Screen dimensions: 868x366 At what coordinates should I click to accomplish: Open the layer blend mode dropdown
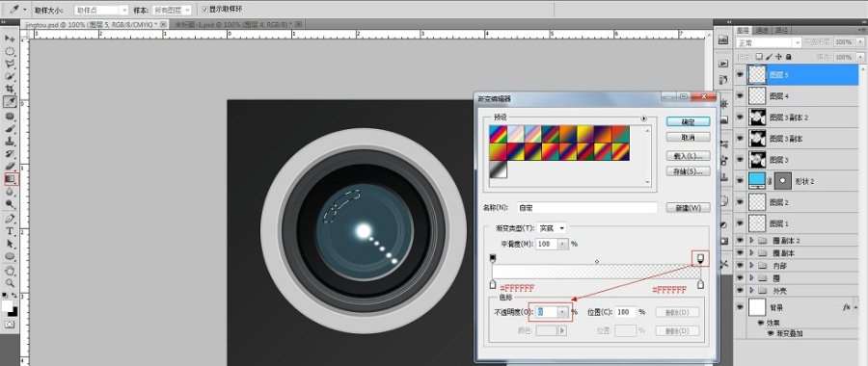[x=769, y=42]
